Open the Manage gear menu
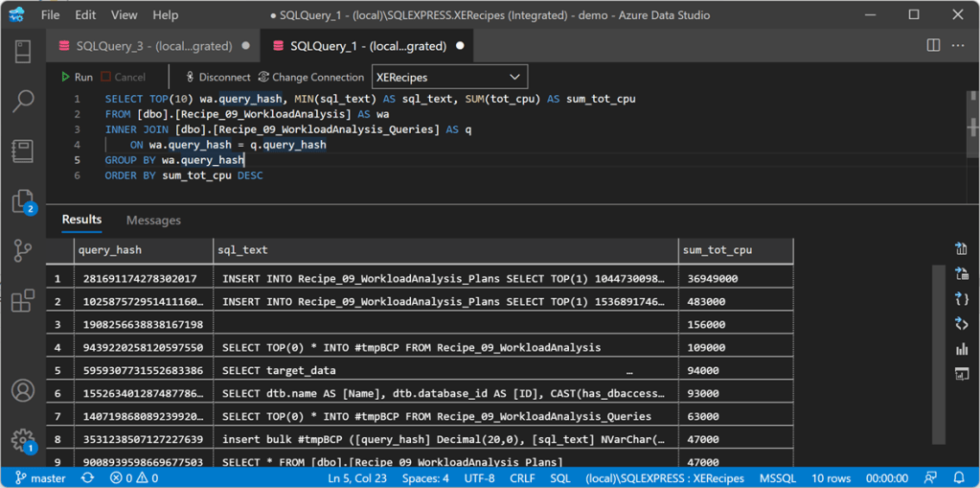The image size is (980, 488). (23, 440)
